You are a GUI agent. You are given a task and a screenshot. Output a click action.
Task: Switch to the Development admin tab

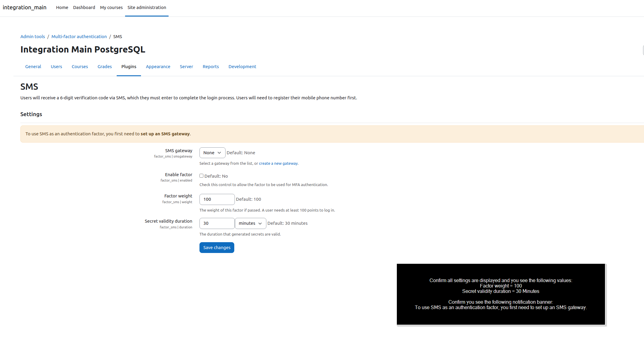coord(242,67)
